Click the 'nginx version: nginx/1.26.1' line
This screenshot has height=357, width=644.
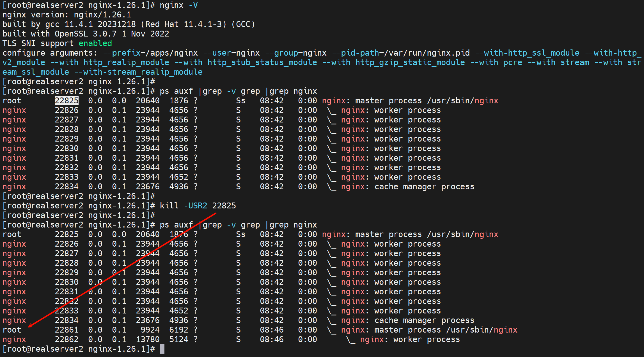(67, 15)
